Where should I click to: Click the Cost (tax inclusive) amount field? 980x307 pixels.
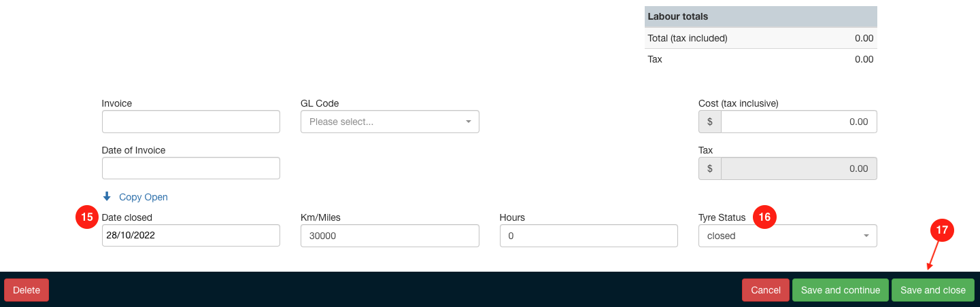[x=798, y=122]
